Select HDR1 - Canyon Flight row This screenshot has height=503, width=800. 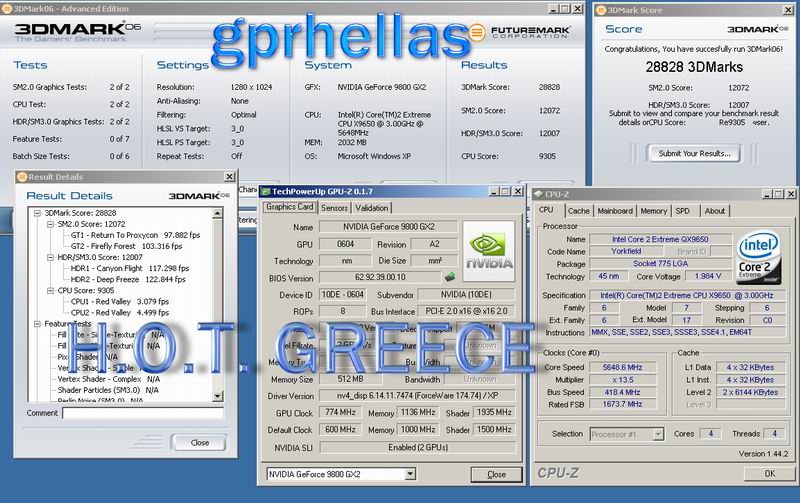point(130,268)
